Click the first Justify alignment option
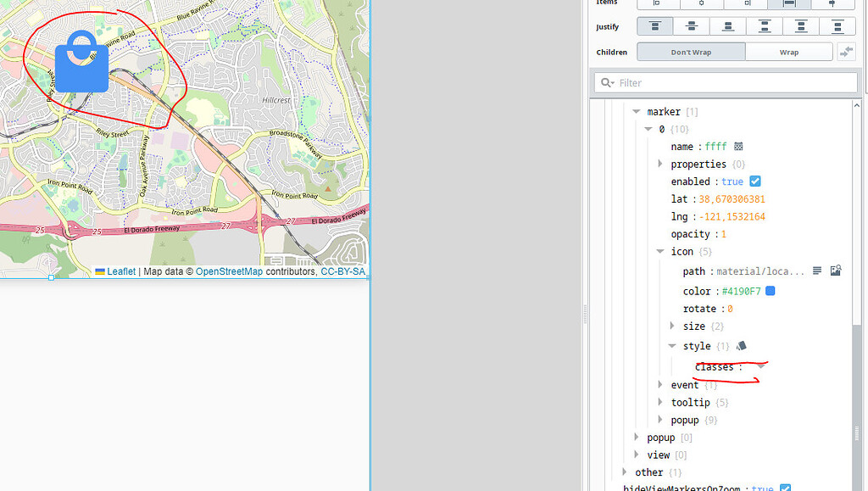Screen dimensions: 868x491 (654, 25)
